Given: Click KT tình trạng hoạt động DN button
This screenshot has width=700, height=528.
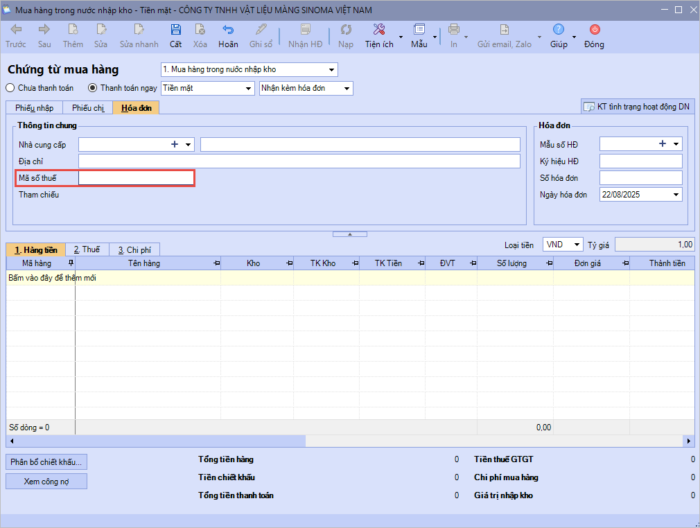Looking at the screenshot, I should tap(636, 107).
